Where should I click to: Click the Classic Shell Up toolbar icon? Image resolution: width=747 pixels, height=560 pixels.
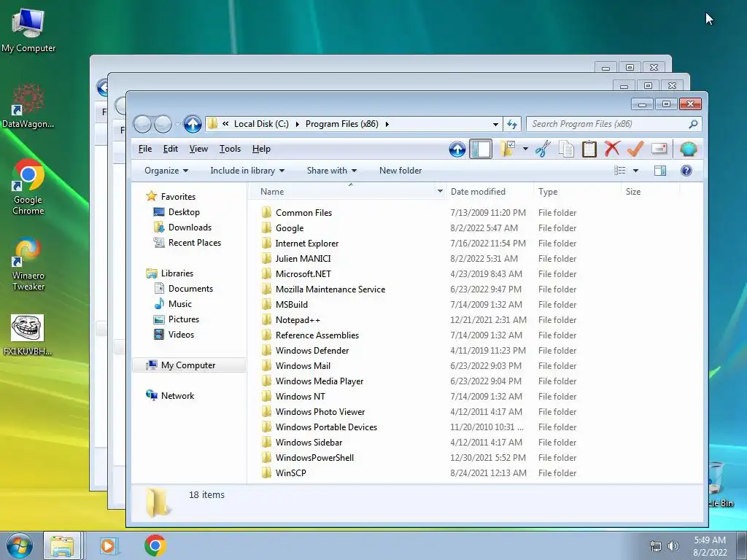[457, 149]
